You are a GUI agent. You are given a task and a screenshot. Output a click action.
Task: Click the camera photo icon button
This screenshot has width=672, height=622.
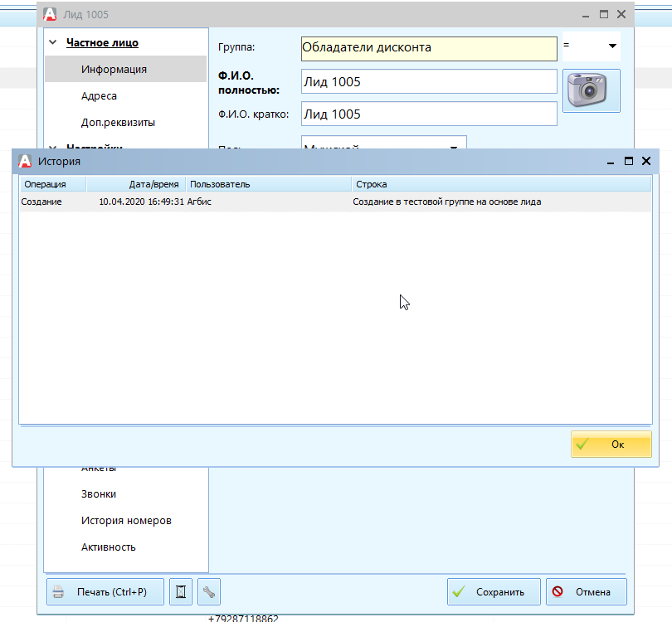[x=591, y=91]
